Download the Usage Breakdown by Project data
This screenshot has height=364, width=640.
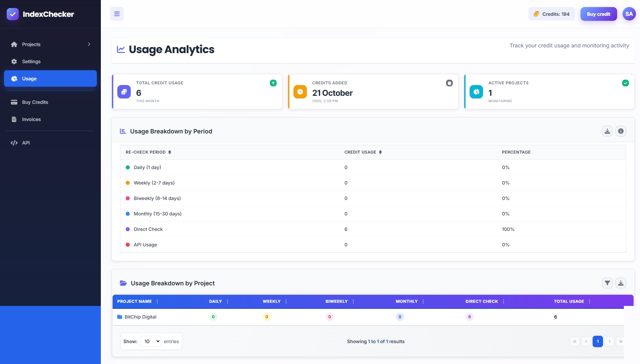[x=621, y=283]
